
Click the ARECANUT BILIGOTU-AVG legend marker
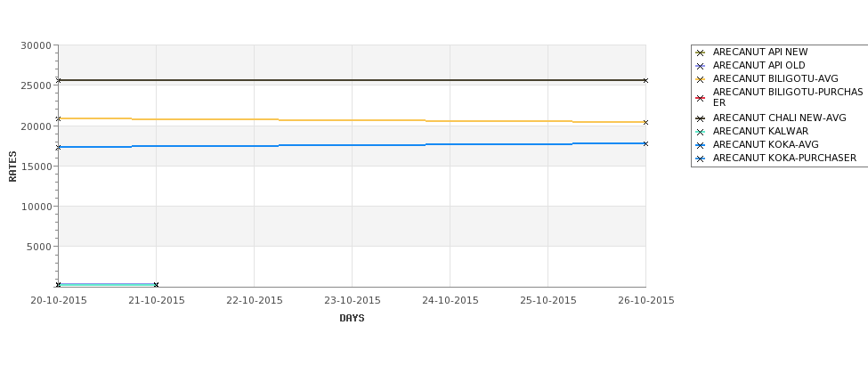tap(700, 79)
